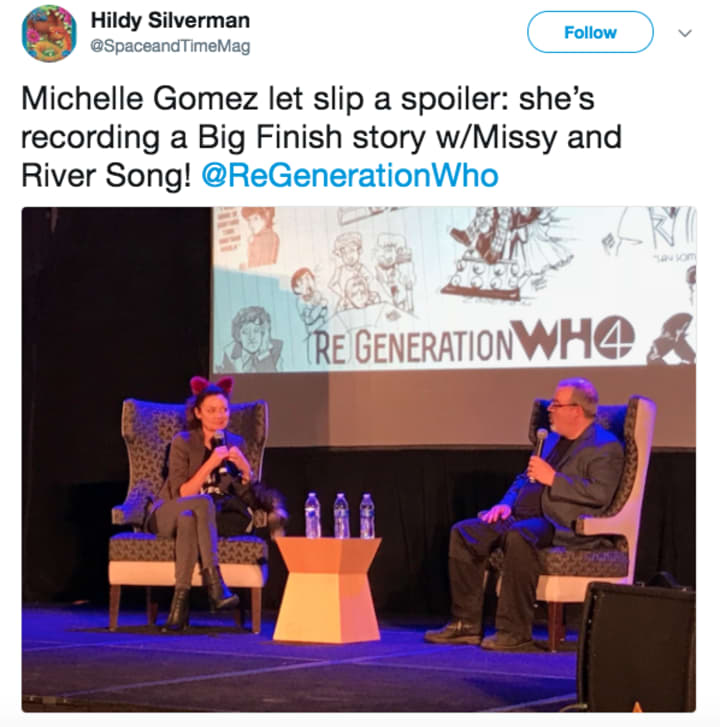The width and height of the screenshot is (720, 727).
Task: Click the cartoon portrait on screen's left
Action: pos(253,338)
